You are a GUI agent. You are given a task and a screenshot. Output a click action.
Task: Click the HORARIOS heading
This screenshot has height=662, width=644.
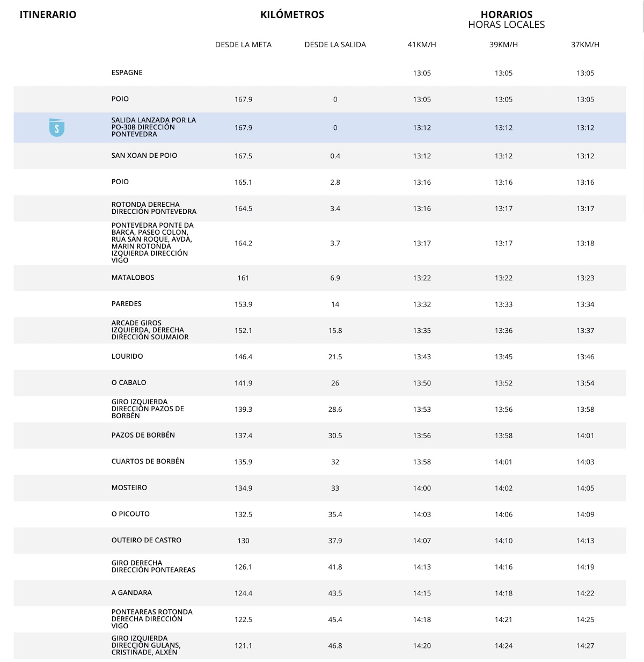coord(506,15)
